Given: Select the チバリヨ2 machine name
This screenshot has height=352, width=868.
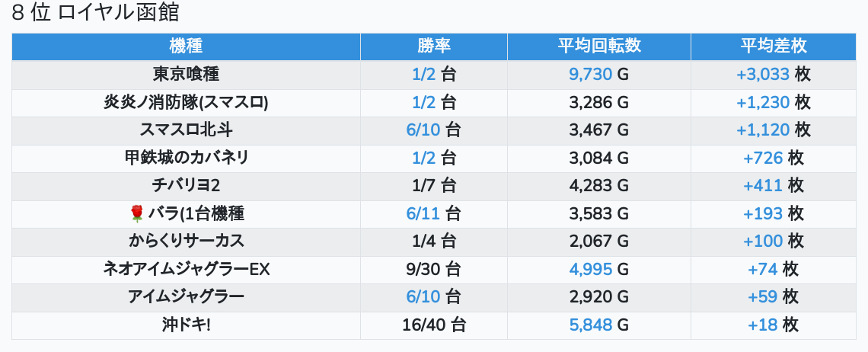Looking at the screenshot, I should click(186, 185).
